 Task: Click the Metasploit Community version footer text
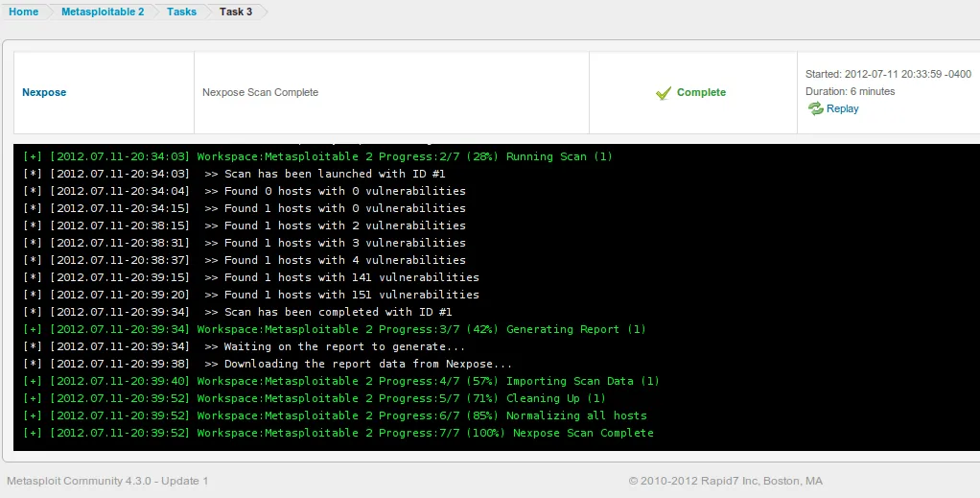point(107,481)
